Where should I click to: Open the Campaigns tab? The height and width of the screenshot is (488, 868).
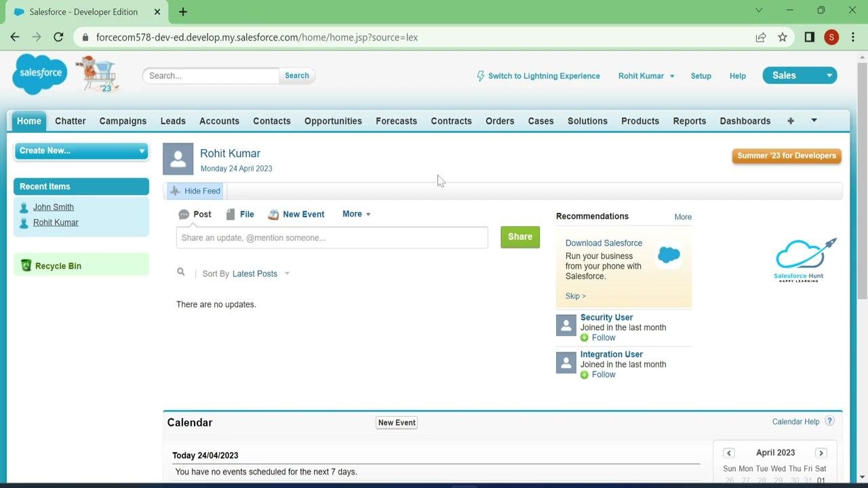(x=123, y=121)
